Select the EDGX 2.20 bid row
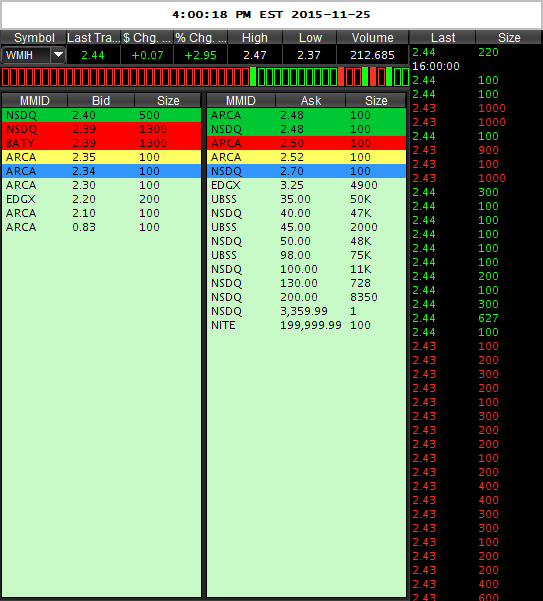Image resolution: width=543 pixels, height=601 pixels. [x=102, y=199]
